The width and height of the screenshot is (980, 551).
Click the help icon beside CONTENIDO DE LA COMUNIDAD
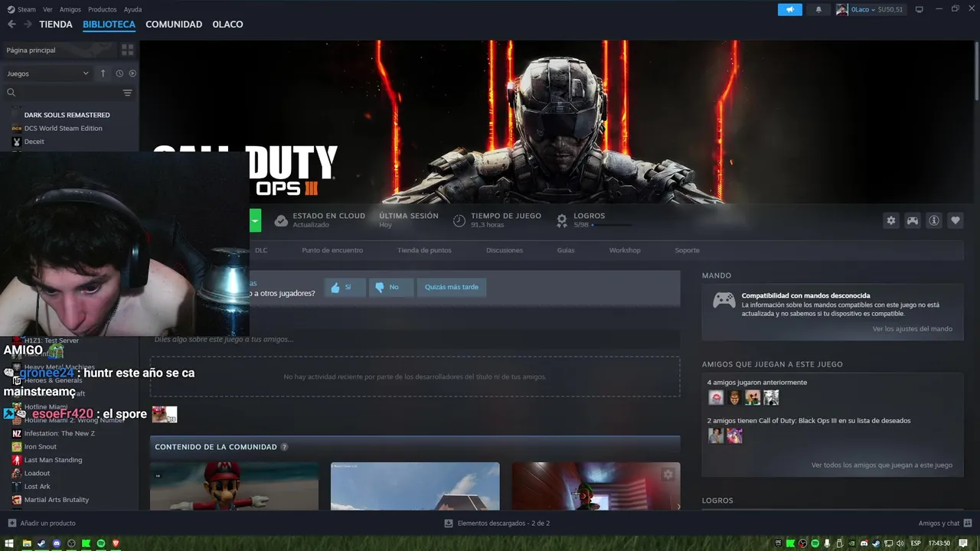pos(284,447)
